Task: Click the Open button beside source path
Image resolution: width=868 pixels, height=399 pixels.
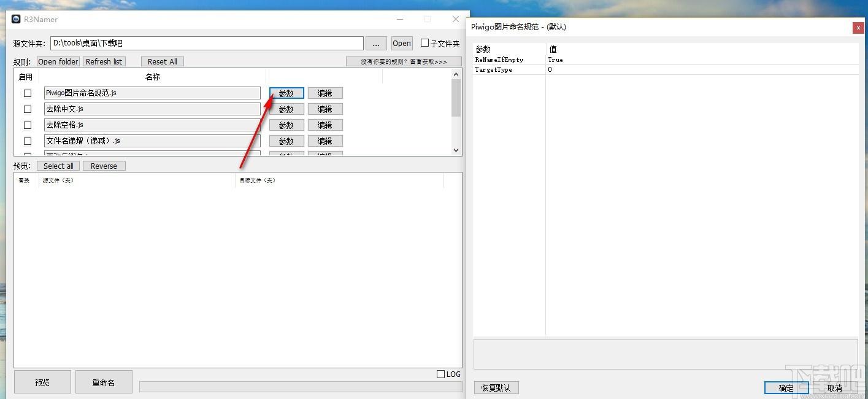Action: 402,44
